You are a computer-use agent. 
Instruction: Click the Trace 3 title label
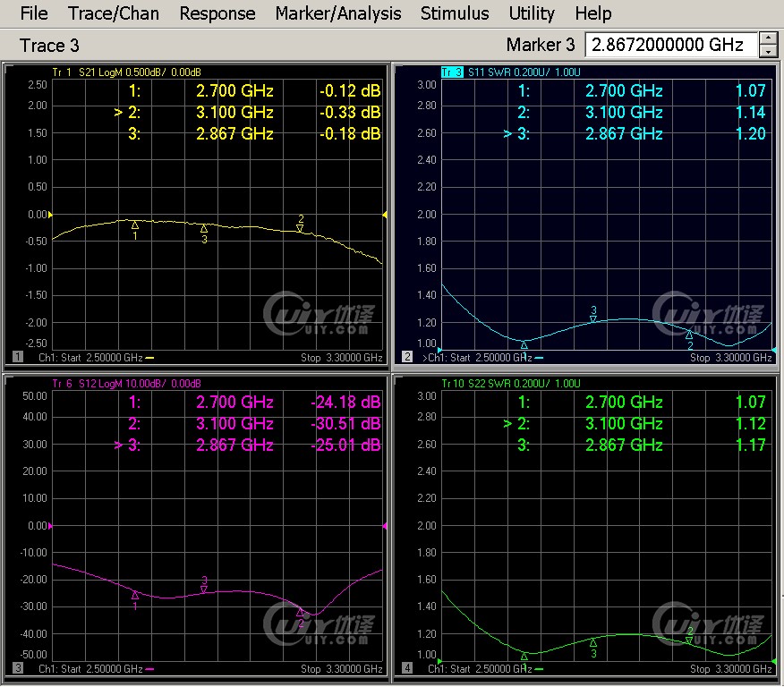click(49, 46)
